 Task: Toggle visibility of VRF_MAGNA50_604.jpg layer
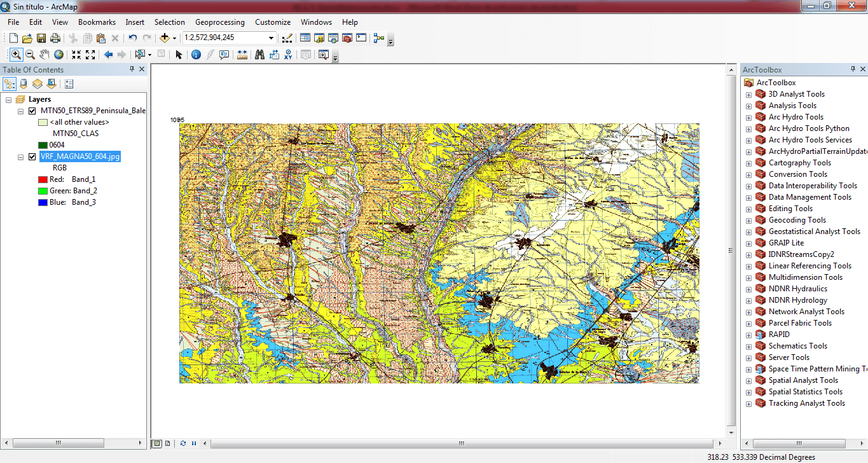point(32,156)
